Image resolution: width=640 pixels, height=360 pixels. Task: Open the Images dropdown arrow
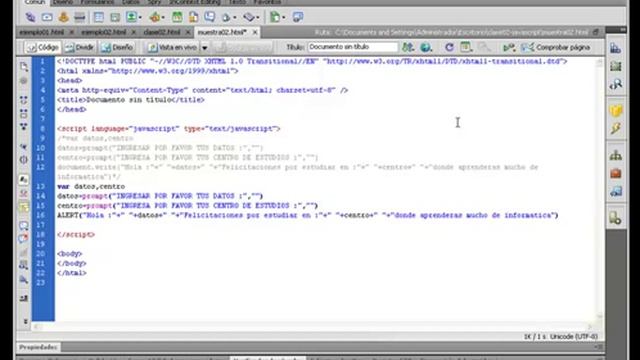[140, 18]
